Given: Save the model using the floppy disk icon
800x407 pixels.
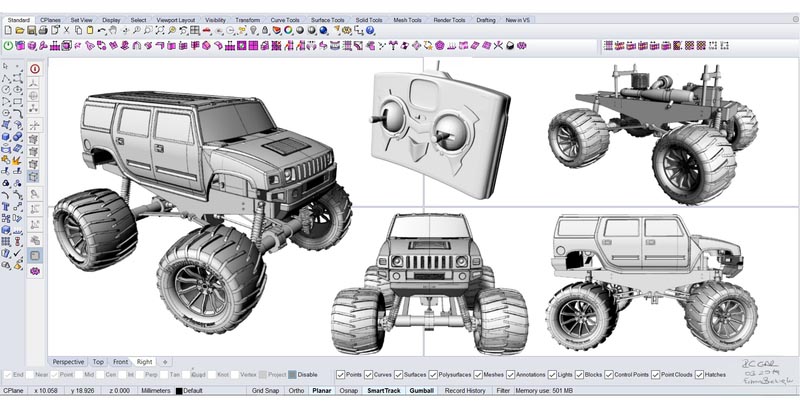Looking at the screenshot, I should [x=31, y=31].
